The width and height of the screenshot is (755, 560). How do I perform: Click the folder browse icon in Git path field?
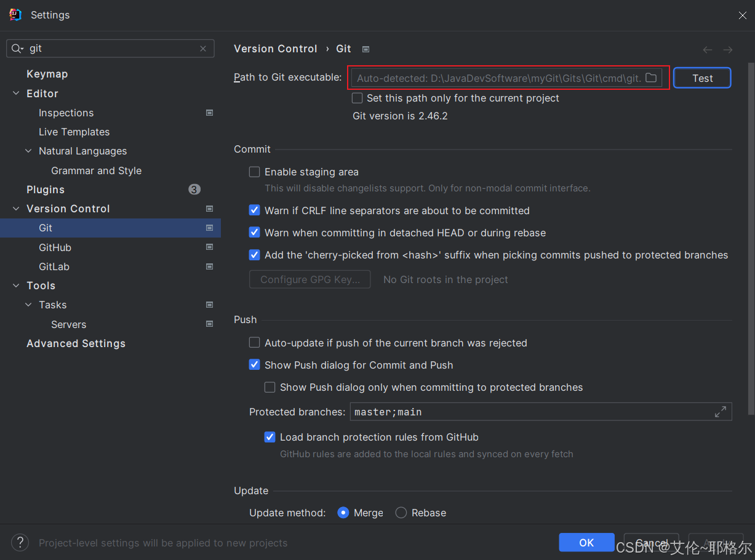coord(650,78)
